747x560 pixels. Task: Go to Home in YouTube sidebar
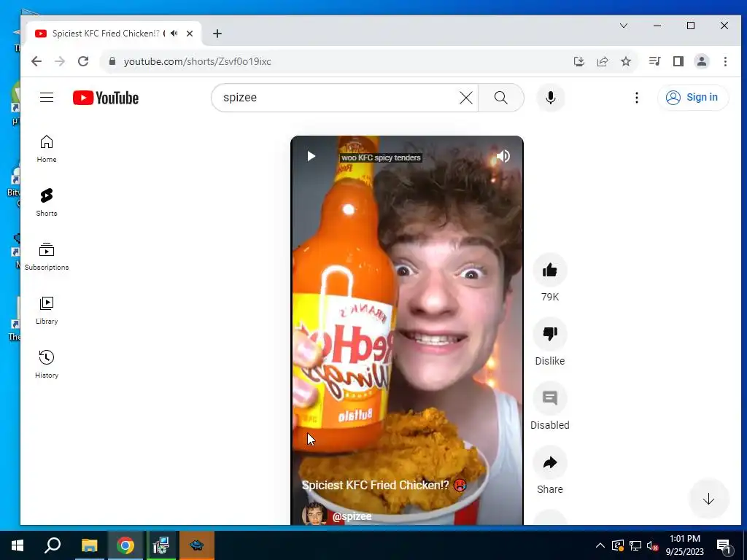pyautogui.click(x=47, y=149)
